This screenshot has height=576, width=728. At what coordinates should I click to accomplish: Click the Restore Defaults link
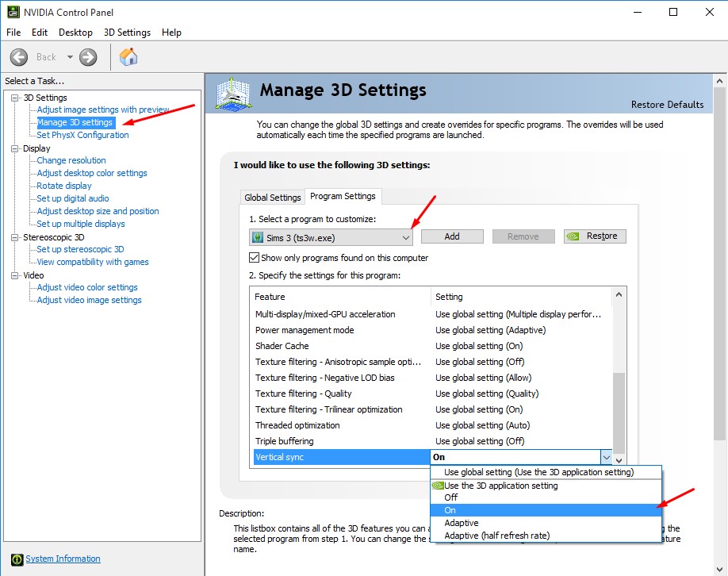pyautogui.click(x=667, y=105)
